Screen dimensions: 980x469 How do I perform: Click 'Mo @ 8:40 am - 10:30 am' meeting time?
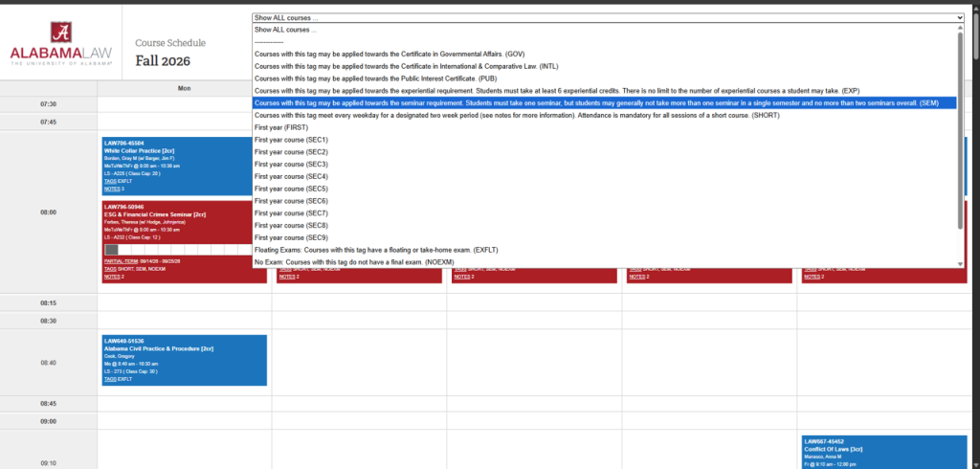click(x=130, y=364)
